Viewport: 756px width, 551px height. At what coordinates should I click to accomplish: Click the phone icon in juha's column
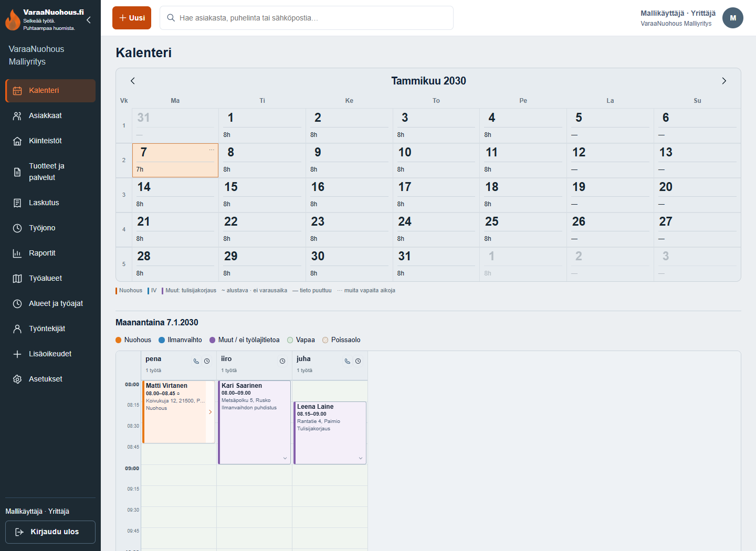(348, 361)
